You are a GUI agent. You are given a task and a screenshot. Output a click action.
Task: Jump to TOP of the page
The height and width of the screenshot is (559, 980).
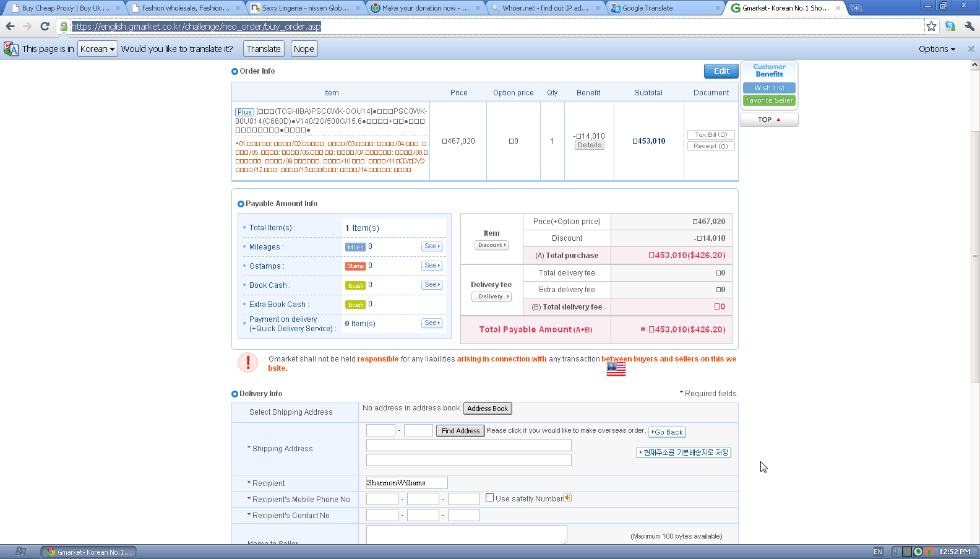pos(769,120)
